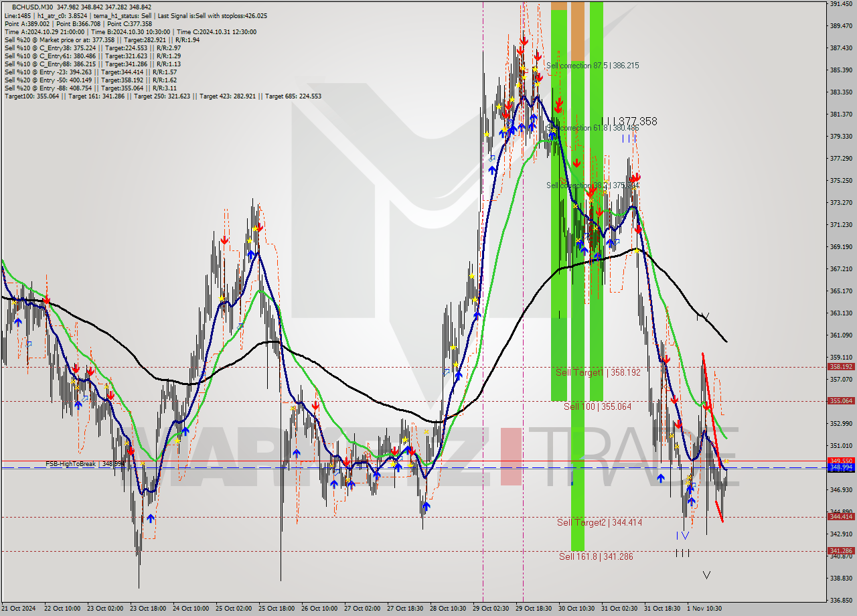857x616 pixels.
Task: Click the '27 Oct 18:30' time axis label
Action: [405, 609]
